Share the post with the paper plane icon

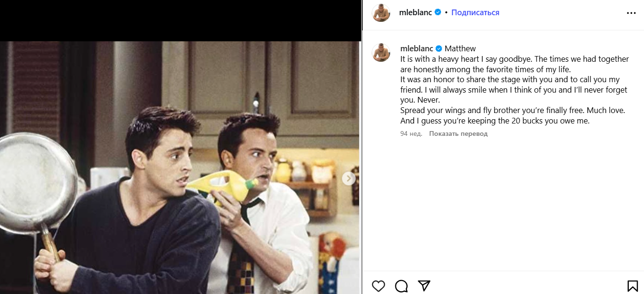click(x=424, y=285)
